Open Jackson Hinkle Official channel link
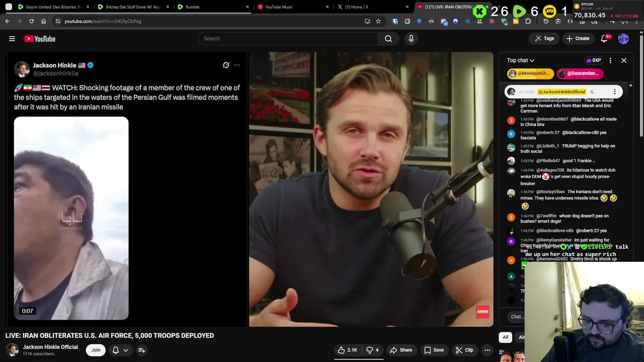 click(50, 347)
